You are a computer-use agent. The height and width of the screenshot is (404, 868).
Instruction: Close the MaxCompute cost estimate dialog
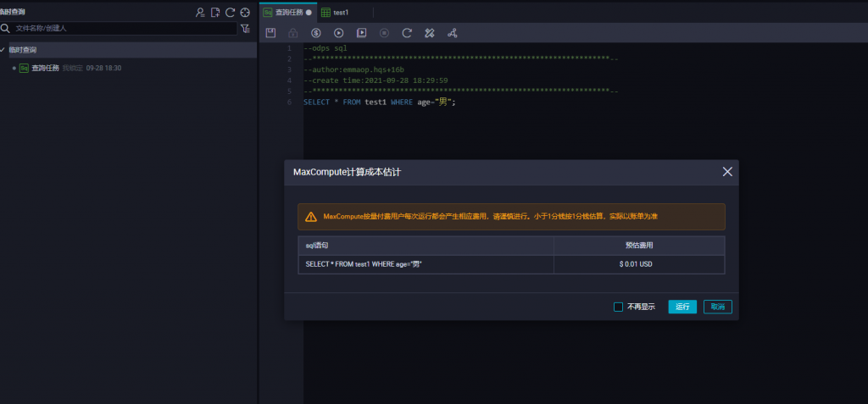pos(727,172)
